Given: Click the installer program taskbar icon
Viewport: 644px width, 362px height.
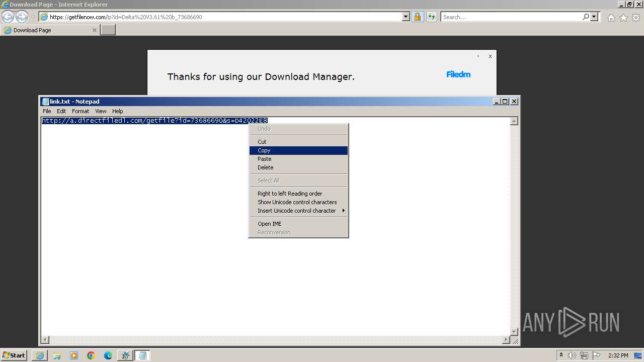Looking at the screenshot, I should pos(125,355).
